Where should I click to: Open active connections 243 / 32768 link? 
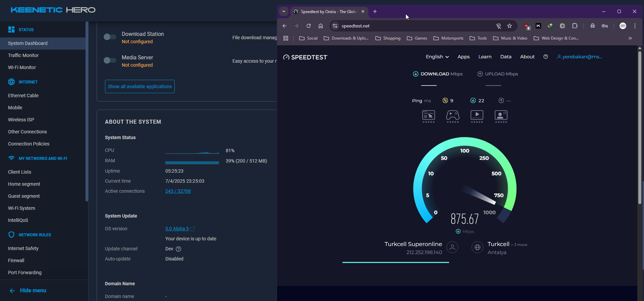pyautogui.click(x=178, y=191)
